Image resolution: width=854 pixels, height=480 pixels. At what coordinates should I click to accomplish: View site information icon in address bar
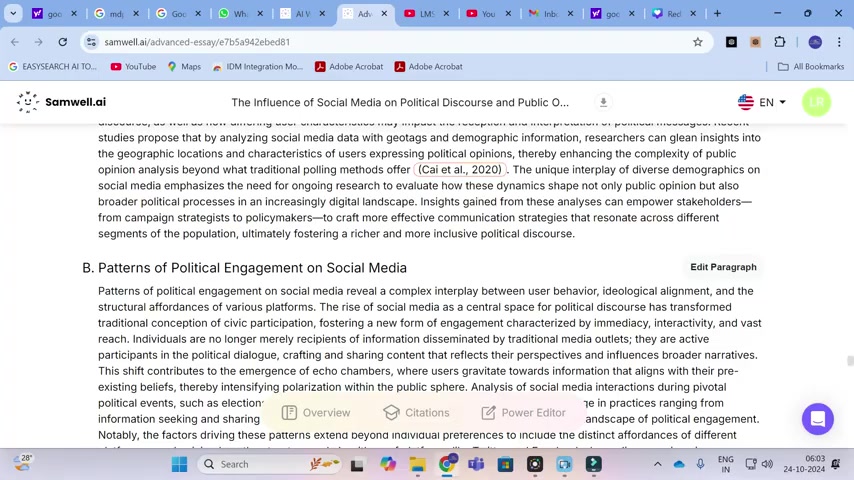pos(92,42)
